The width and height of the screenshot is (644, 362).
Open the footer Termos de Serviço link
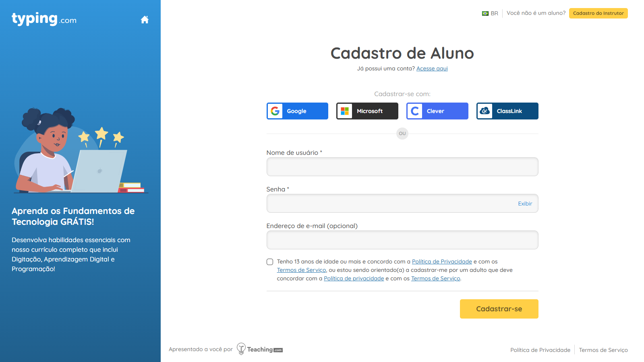click(603, 350)
